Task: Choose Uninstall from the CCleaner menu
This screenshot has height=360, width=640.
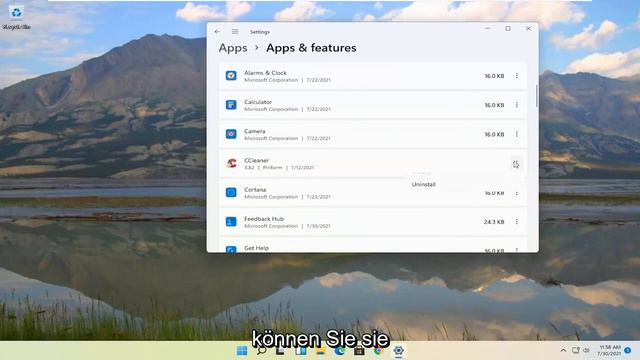Action: [424, 184]
